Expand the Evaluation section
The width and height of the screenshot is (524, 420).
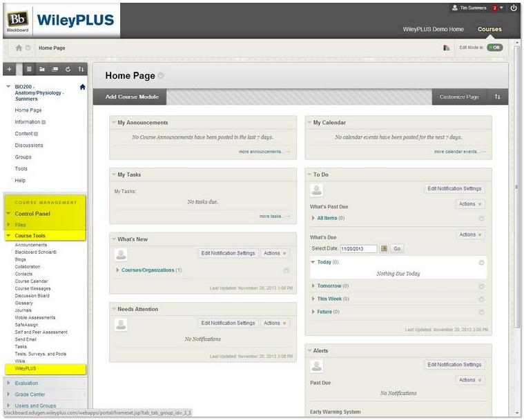[8, 383]
